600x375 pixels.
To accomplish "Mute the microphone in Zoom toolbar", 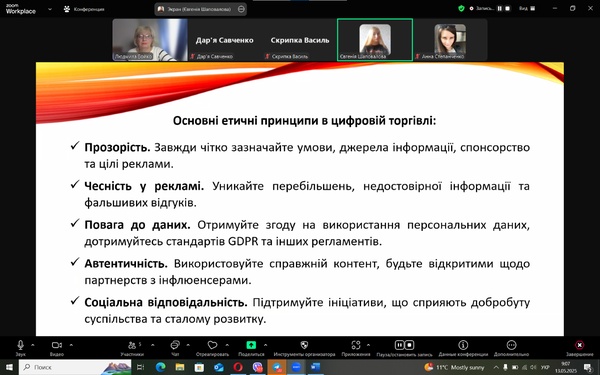I will coord(20,347).
